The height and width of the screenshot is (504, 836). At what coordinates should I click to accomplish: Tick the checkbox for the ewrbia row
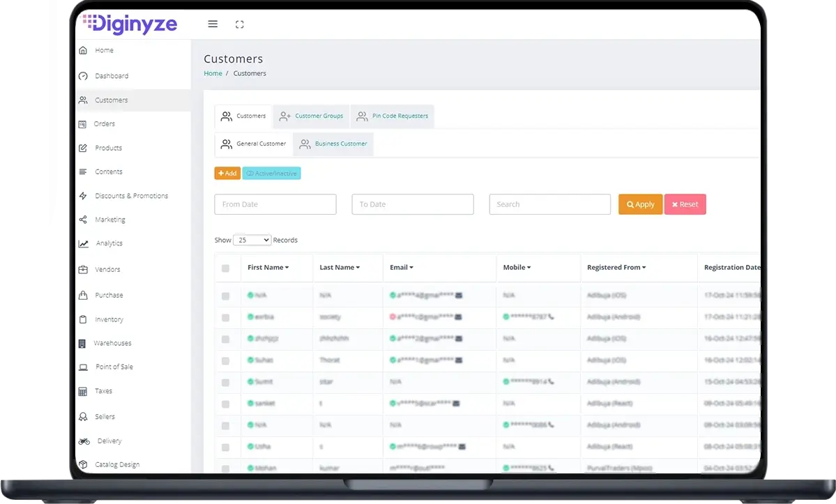point(225,317)
